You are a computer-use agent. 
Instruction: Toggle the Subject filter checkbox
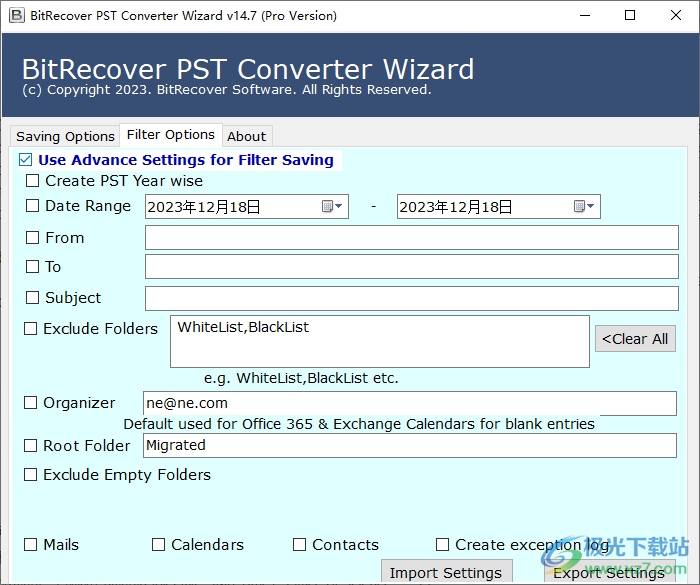pyautogui.click(x=32, y=298)
